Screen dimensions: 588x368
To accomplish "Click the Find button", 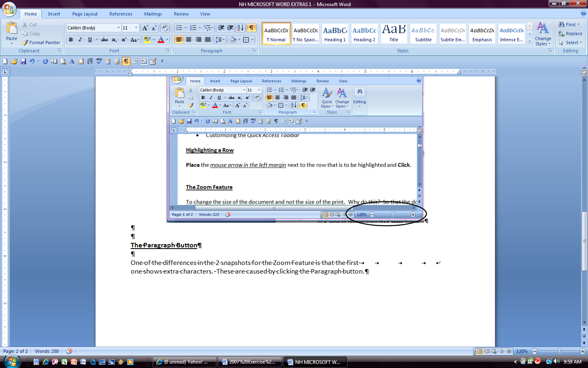I will tap(568, 25).
